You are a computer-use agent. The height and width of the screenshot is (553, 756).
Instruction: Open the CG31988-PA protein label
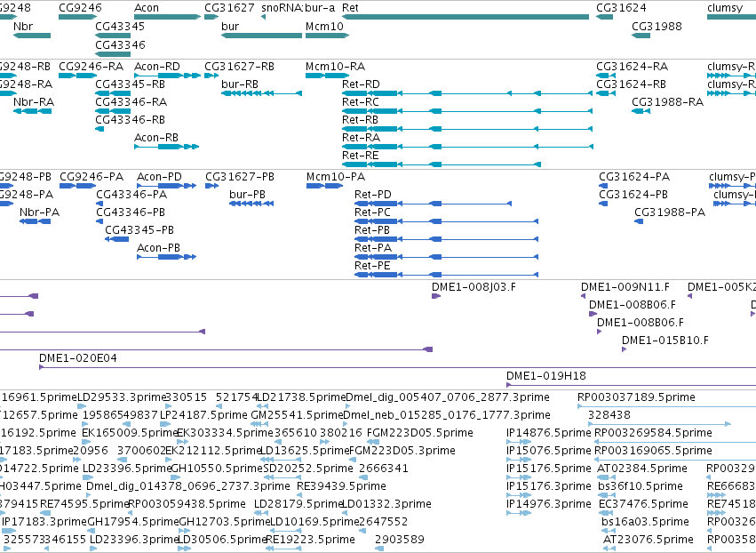pos(670,212)
